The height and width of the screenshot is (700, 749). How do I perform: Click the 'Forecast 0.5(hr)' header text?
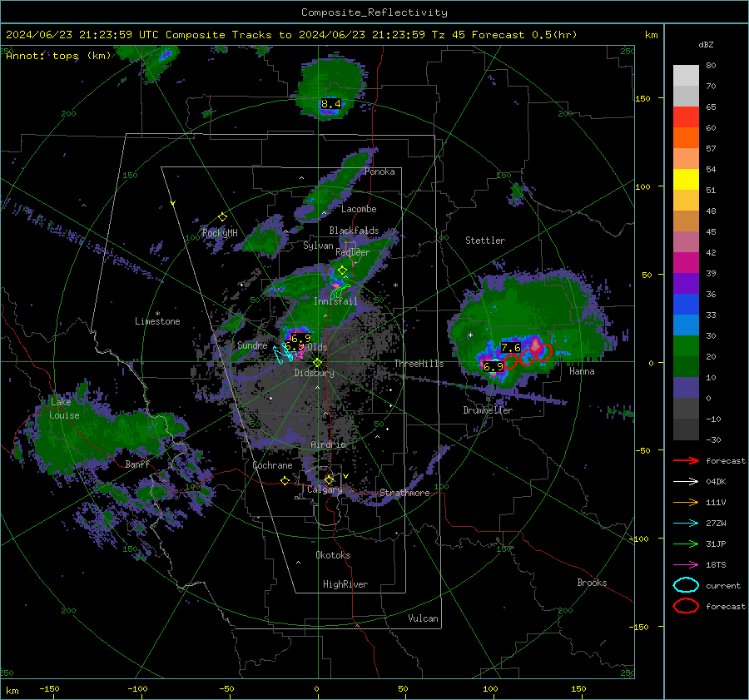pos(524,35)
